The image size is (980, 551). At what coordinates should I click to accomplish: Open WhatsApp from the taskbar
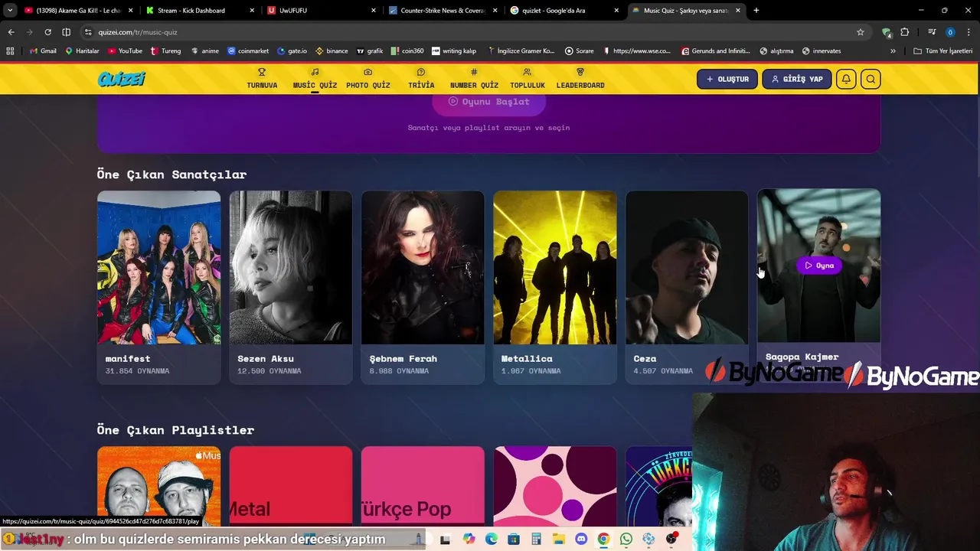coord(626,540)
